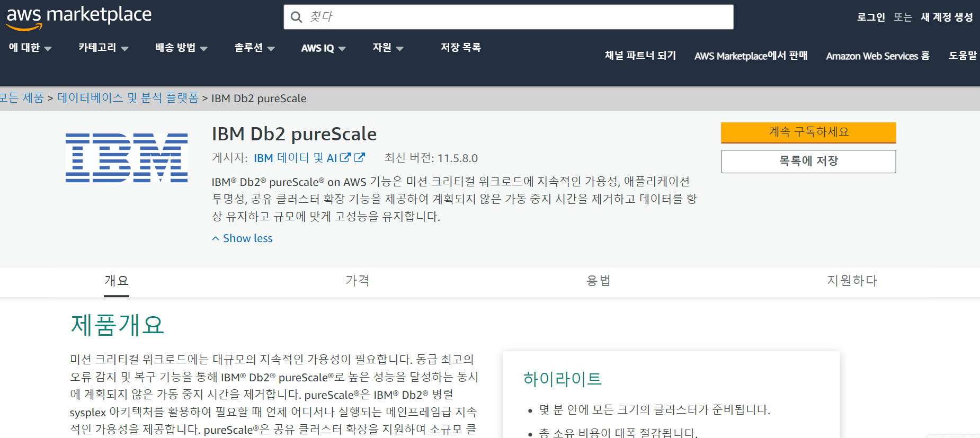Open the 도움말 link
Viewport: 980px width, 438px height.
pyautogui.click(x=963, y=56)
